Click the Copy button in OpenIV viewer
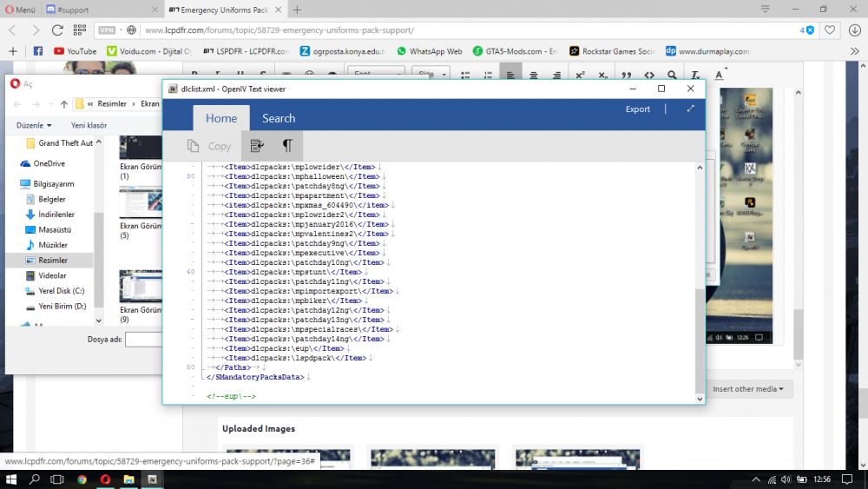868x489 pixels. (210, 146)
